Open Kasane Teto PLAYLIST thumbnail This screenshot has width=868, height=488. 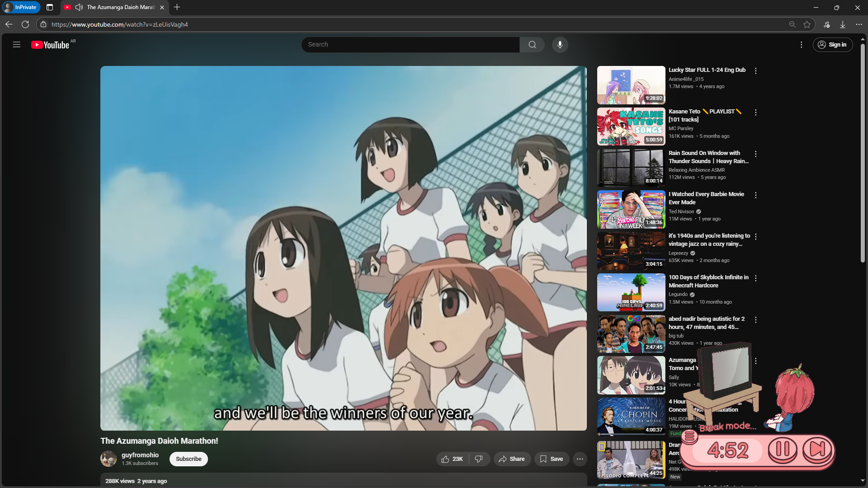631,127
